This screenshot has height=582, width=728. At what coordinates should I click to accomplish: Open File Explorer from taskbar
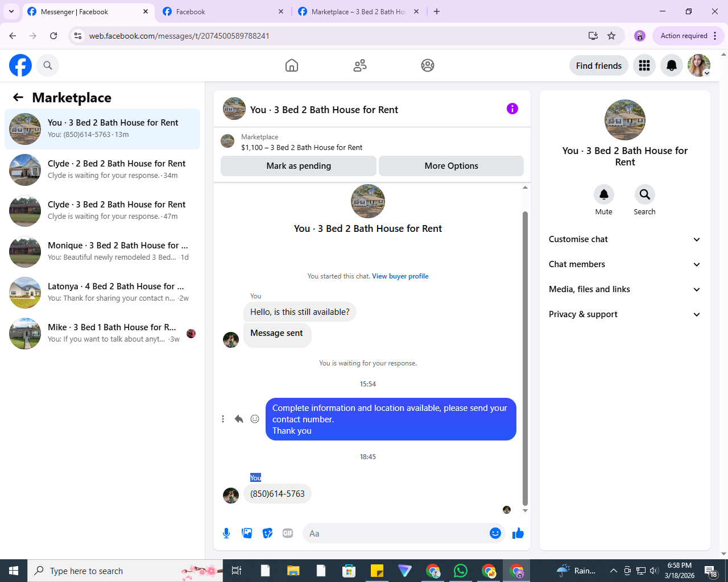click(293, 571)
